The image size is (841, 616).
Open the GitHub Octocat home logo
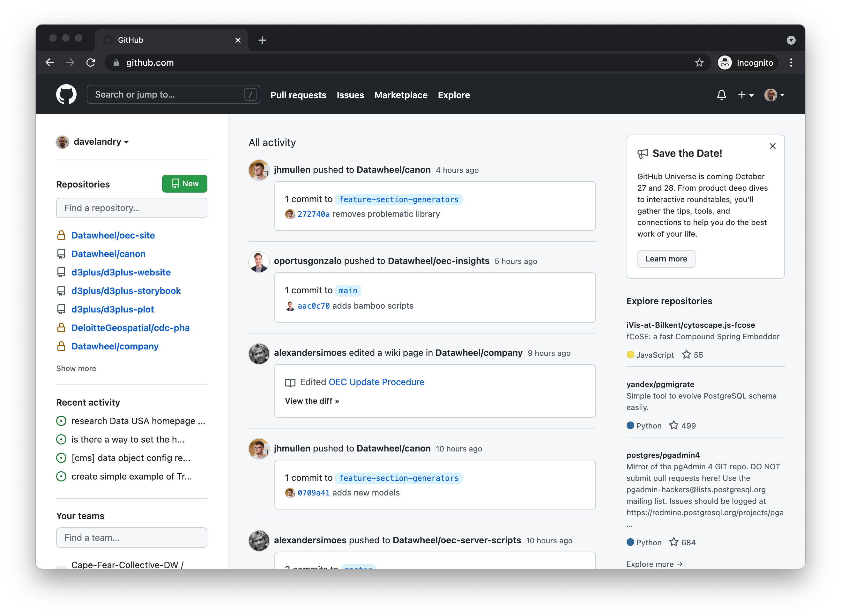(66, 95)
